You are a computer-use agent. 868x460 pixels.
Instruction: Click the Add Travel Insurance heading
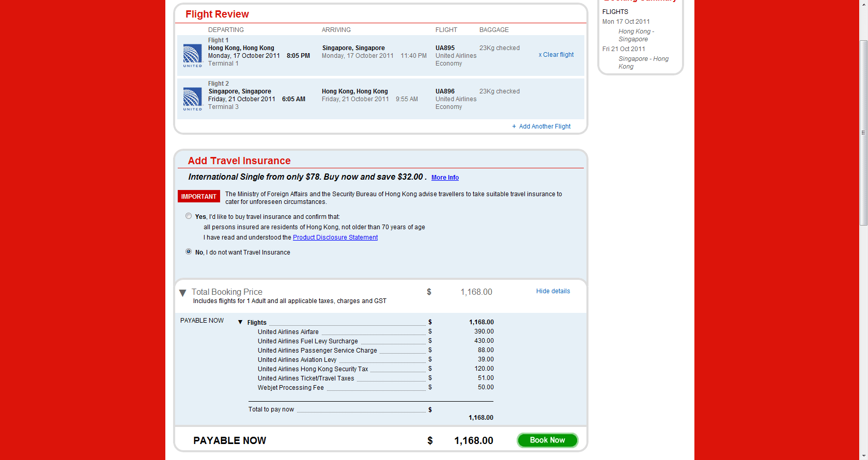(x=239, y=161)
